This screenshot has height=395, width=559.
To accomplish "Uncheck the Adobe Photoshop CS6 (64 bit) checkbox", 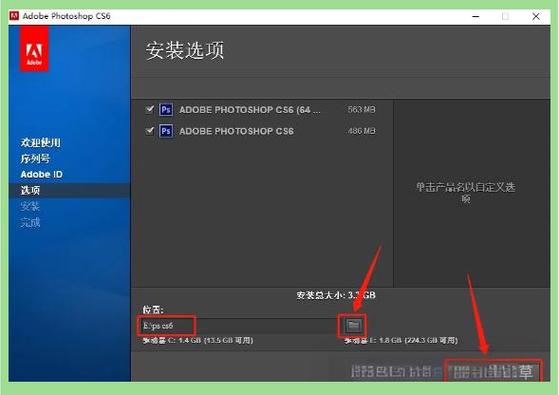I will click(150, 109).
